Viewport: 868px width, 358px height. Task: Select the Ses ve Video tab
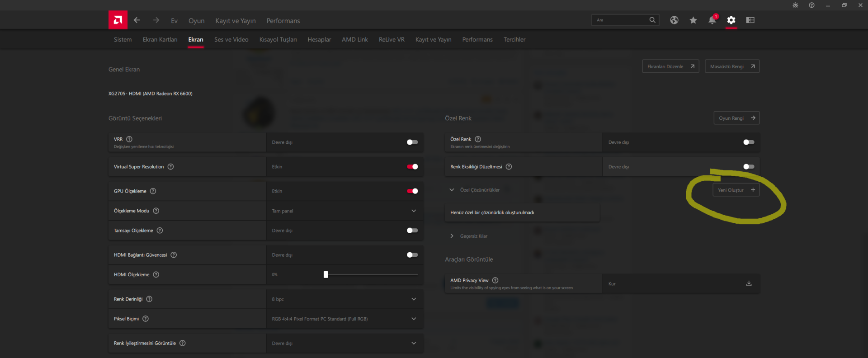(231, 40)
